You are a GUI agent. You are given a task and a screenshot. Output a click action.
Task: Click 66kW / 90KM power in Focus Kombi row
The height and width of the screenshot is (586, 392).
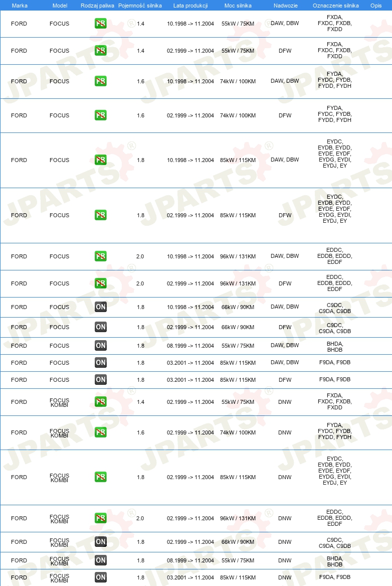238,541
